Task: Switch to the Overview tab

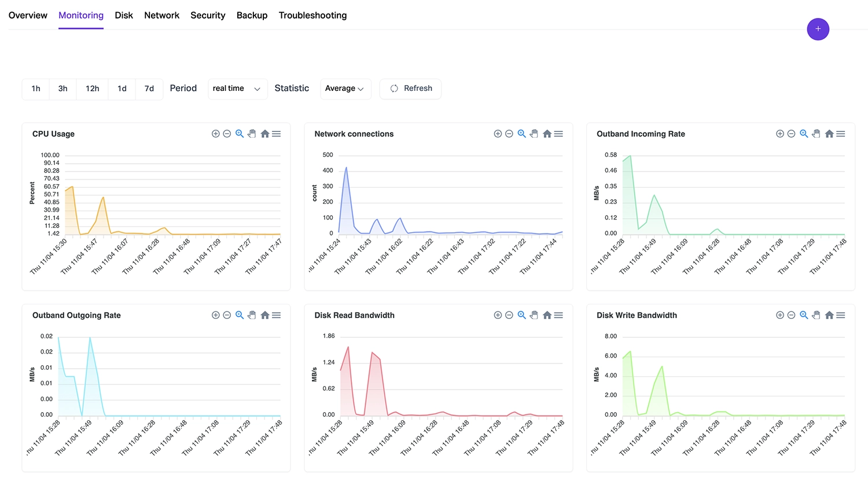Action: (28, 16)
